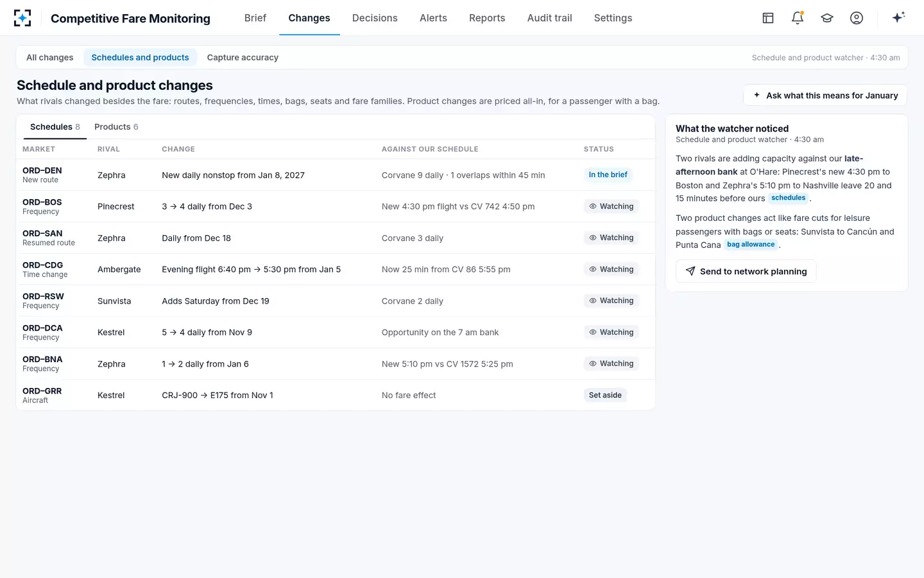Image resolution: width=924 pixels, height=578 pixels.
Task: Select Schedules and products subtab
Action: coord(140,57)
